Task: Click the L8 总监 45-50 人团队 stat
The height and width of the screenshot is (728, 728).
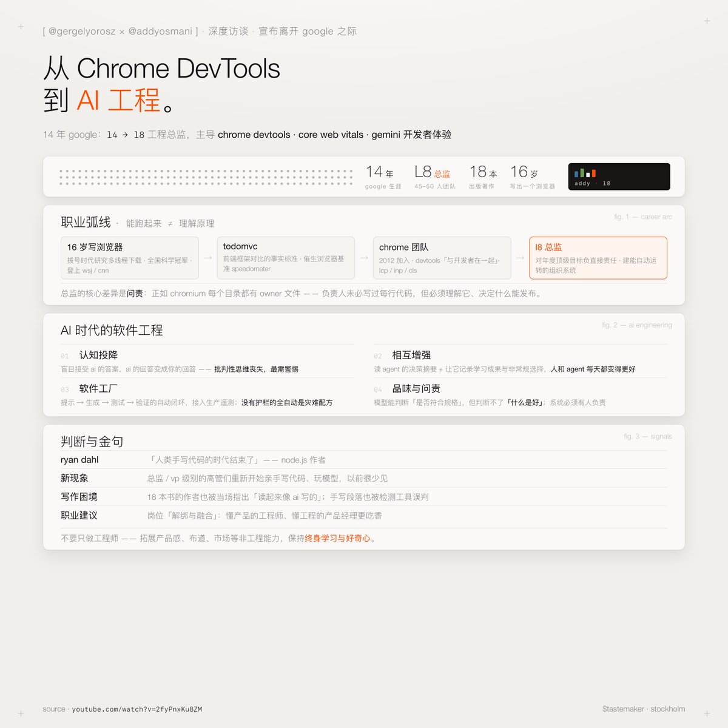Action: 434,177
